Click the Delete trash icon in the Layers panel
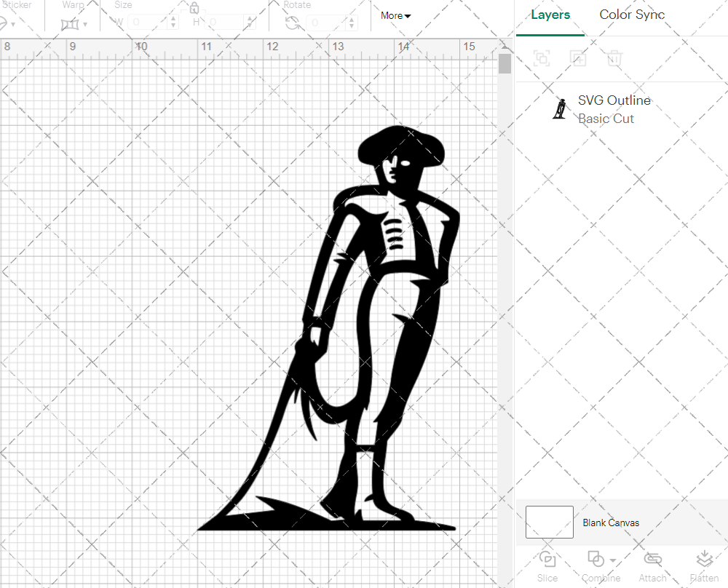The width and height of the screenshot is (728, 588). tap(614, 59)
